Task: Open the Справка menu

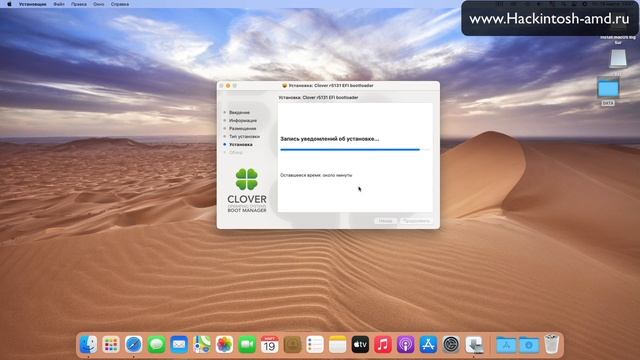Action: point(120,4)
